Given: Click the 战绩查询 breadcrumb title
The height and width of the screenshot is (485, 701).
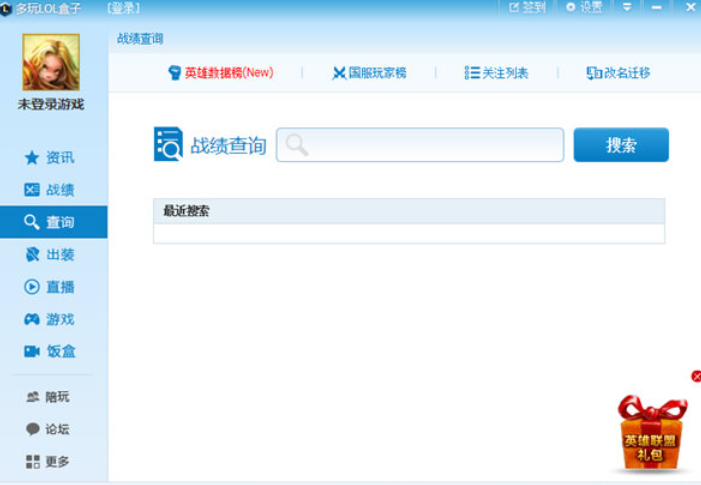Looking at the screenshot, I should point(140,39).
